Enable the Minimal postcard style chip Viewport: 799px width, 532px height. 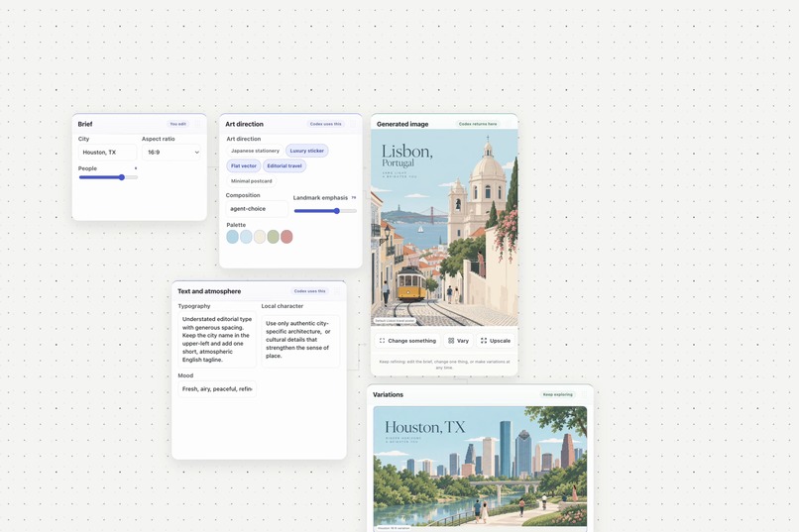pos(251,181)
